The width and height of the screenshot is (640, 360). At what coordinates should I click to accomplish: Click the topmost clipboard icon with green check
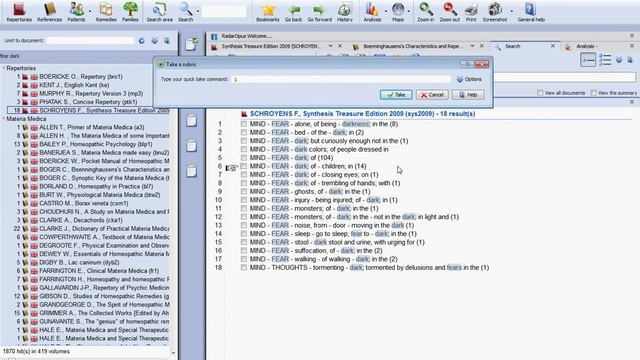191,44
